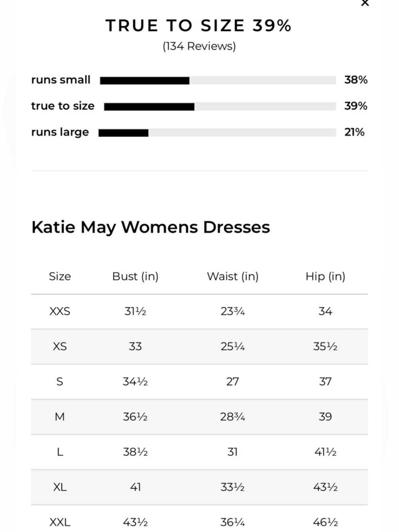399x532 pixels.
Task: Click the Hip (in) column header
Action: click(x=325, y=276)
